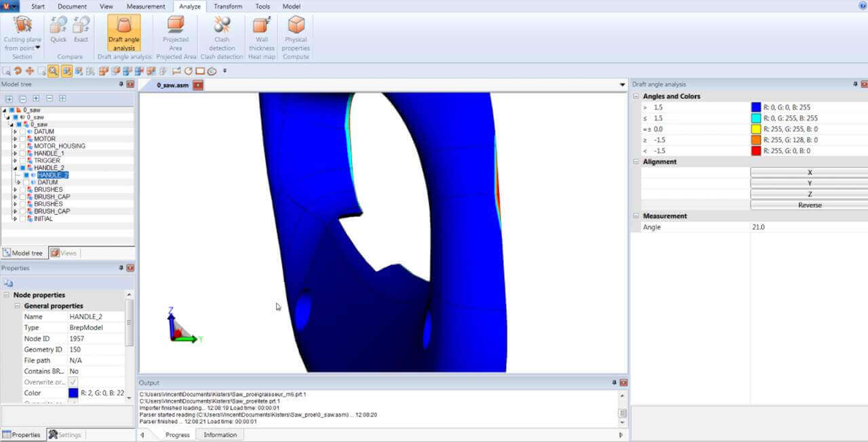Open the document tab list dropdown arrow
Viewport: 868px width, 442px height.
click(623, 85)
